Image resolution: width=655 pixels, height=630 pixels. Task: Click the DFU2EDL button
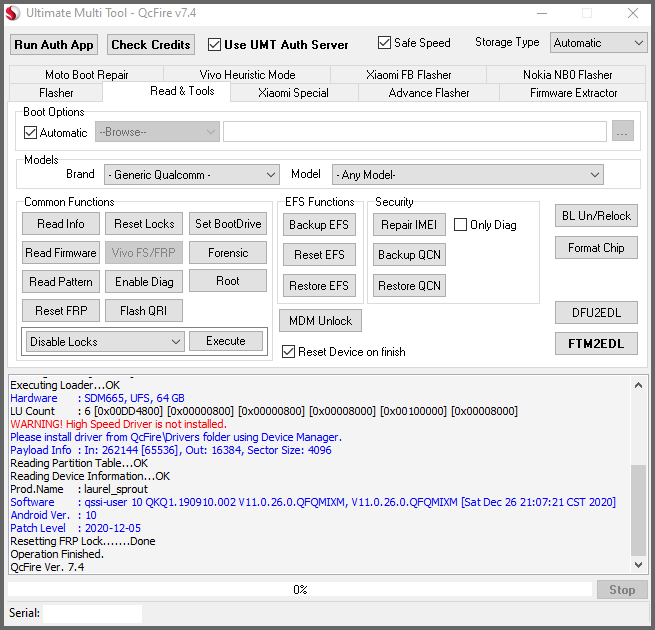tap(596, 312)
